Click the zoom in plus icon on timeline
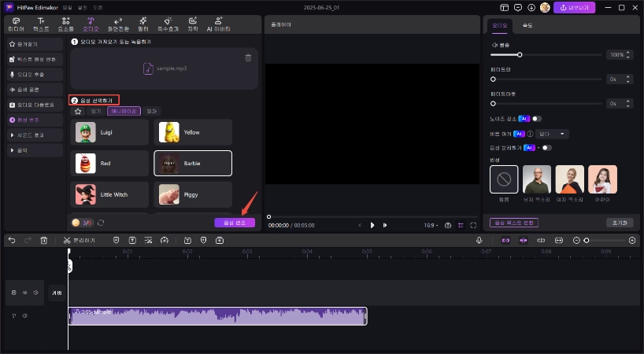 (x=632, y=241)
